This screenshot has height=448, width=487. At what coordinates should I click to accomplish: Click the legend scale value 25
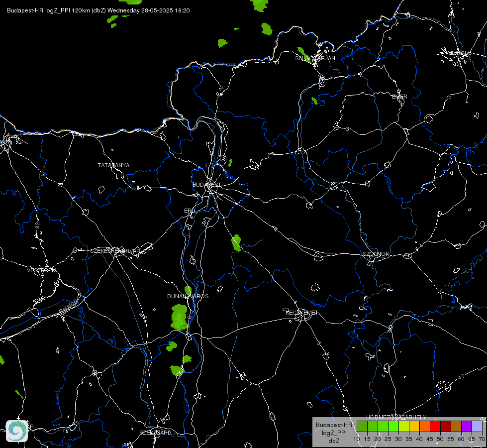click(x=388, y=440)
